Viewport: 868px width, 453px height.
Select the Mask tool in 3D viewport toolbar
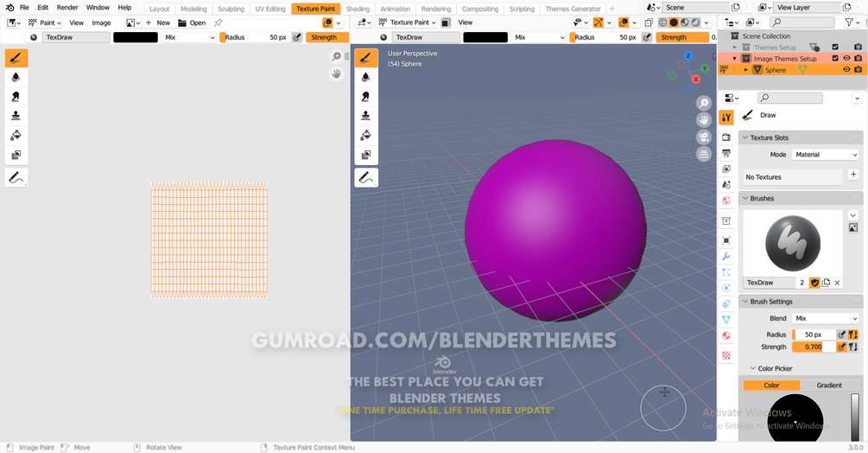pos(366,155)
